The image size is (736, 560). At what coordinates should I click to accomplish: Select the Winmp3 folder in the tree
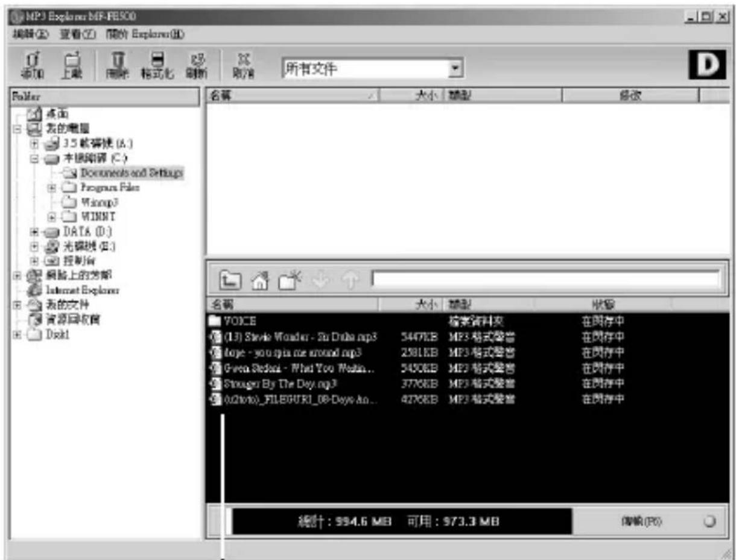click(x=101, y=202)
